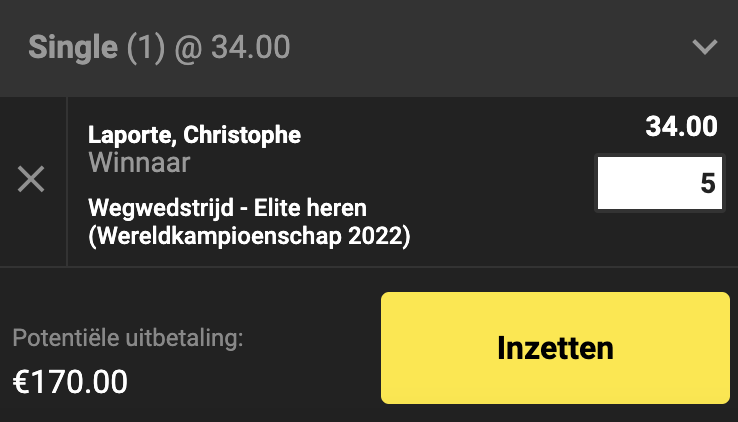Click the euro sign of the payout amount
Image resolution: width=738 pixels, height=422 pixels.
(x=21, y=381)
